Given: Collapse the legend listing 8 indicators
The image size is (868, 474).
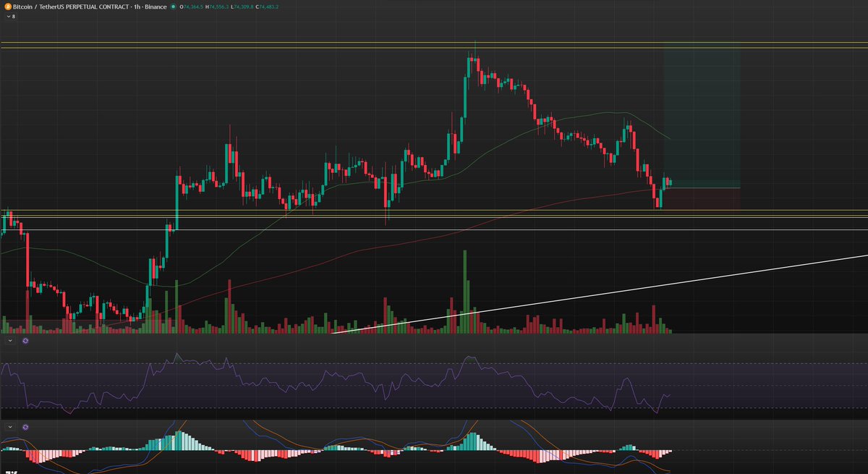Looking at the screenshot, I should (9, 15).
